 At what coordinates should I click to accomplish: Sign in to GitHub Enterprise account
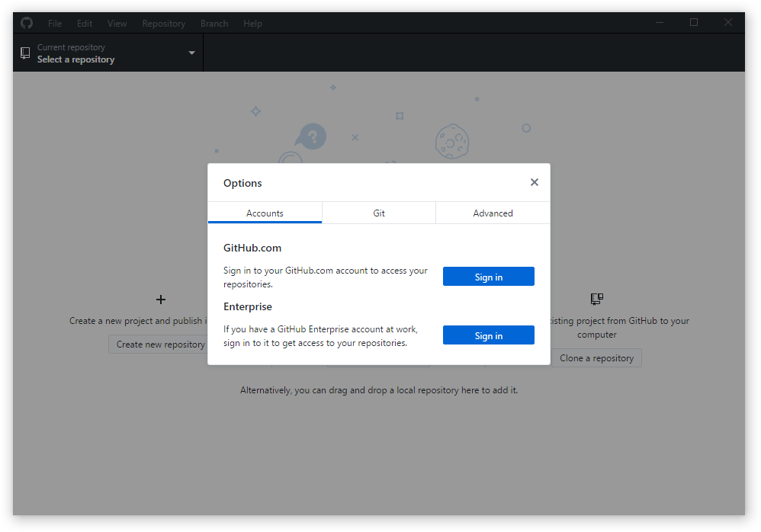488,335
